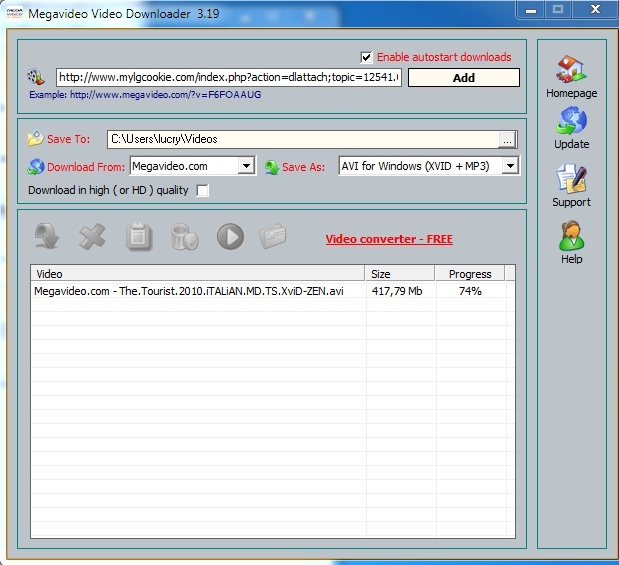Minimize the Megavideo Downloader window
Image resolution: width=619 pixels, height=565 pixels.
tap(531, 9)
